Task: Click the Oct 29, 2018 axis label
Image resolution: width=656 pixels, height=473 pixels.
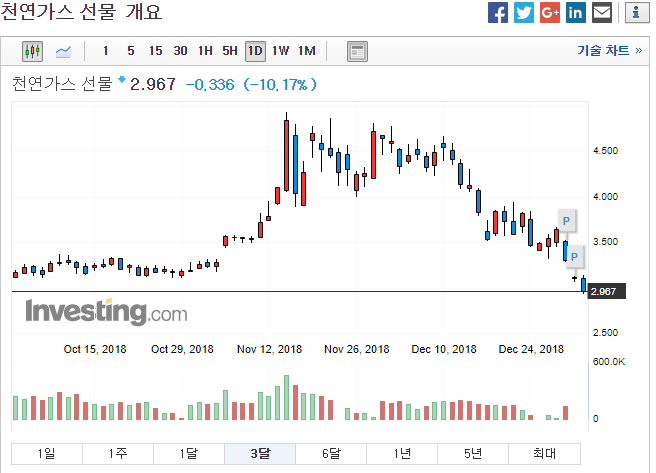Action: pos(182,349)
